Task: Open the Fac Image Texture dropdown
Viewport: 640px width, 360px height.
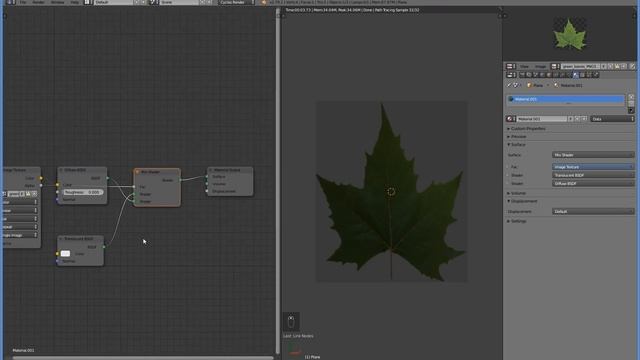Action: (x=593, y=167)
